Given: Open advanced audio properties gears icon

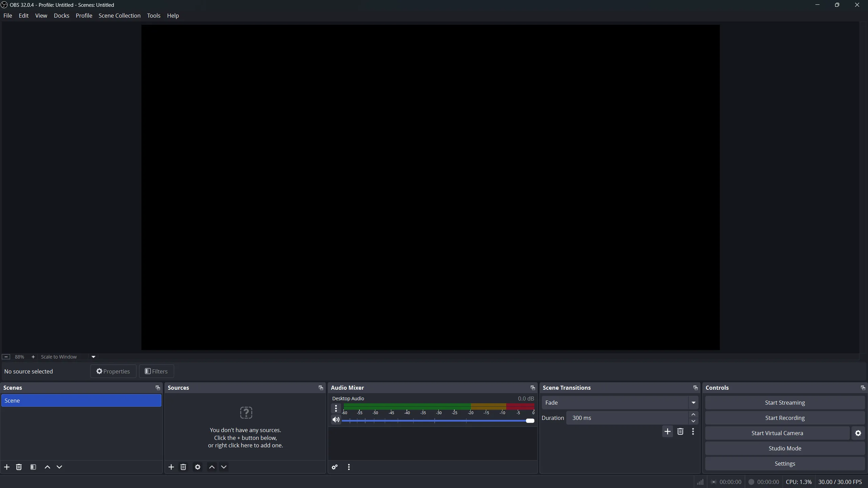Looking at the screenshot, I should point(335,467).
